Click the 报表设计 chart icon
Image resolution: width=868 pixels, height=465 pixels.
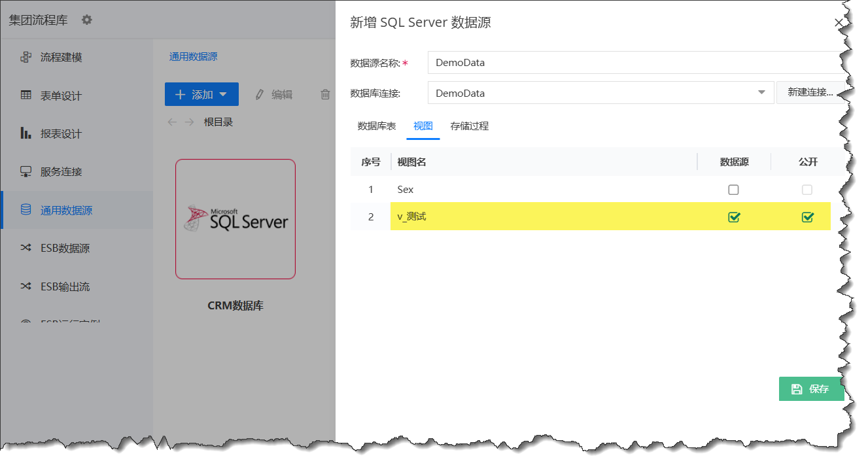[x=26, y=133]
